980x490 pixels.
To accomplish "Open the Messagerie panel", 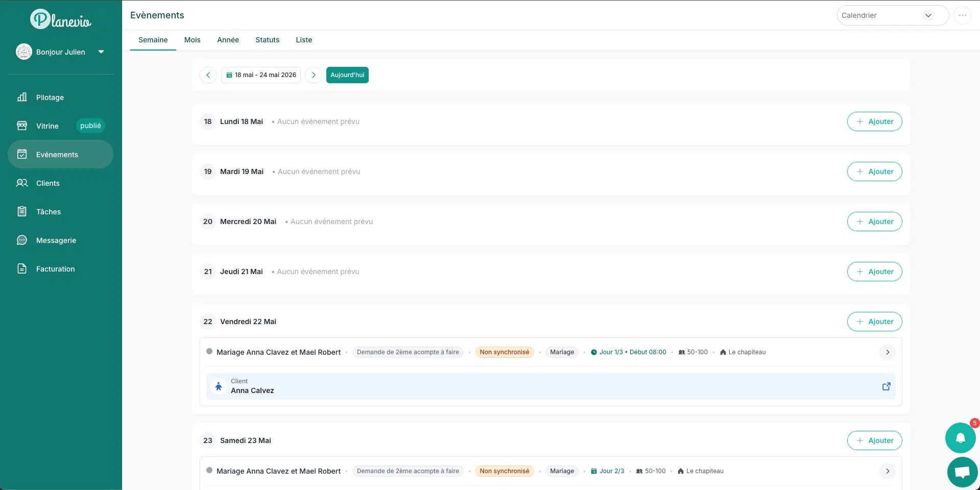I will click(x=56, y=240).
